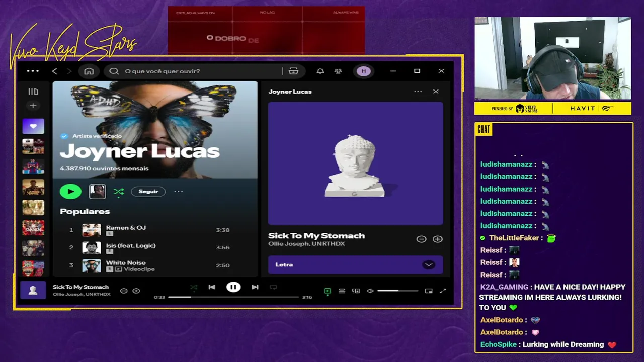This screenshot has width=644, height=362.
Task: Open more options in Joyner Lucas panel
Action: (418, 92)
